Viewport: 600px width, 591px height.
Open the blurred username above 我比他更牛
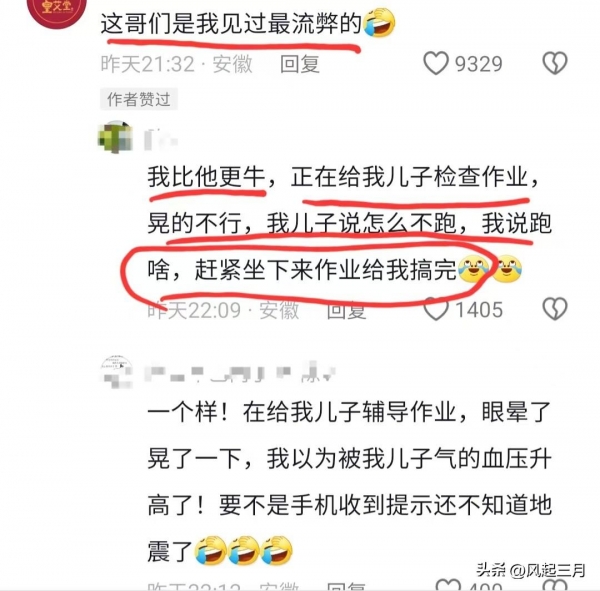[161, 139]
